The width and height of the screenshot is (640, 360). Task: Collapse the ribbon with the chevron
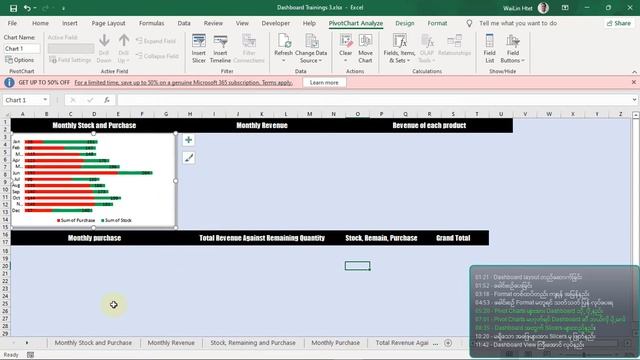[634, 72]
